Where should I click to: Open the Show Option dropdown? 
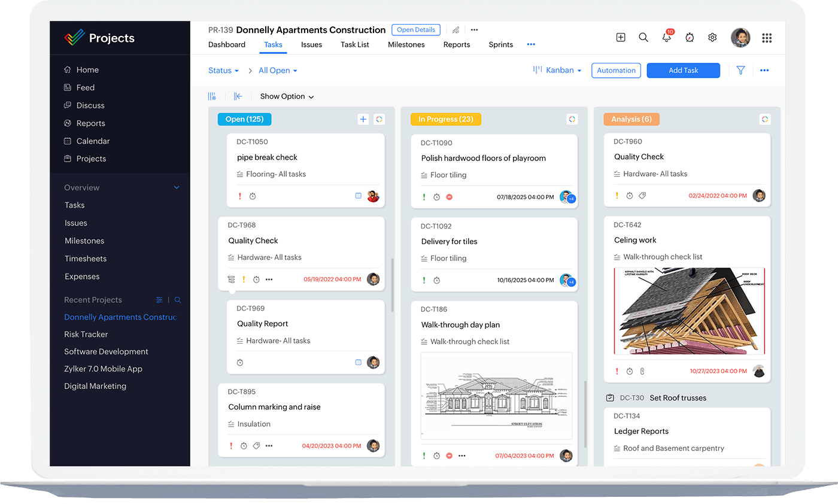tap(287, 96)
